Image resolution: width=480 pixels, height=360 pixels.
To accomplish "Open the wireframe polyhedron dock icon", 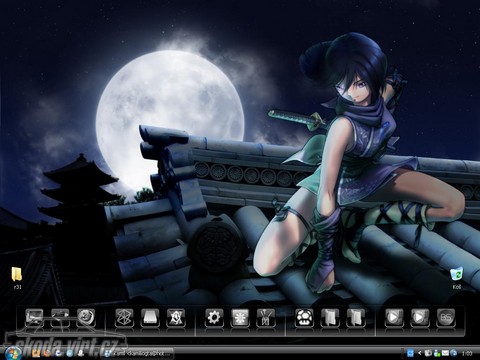I will click(124, 317).
